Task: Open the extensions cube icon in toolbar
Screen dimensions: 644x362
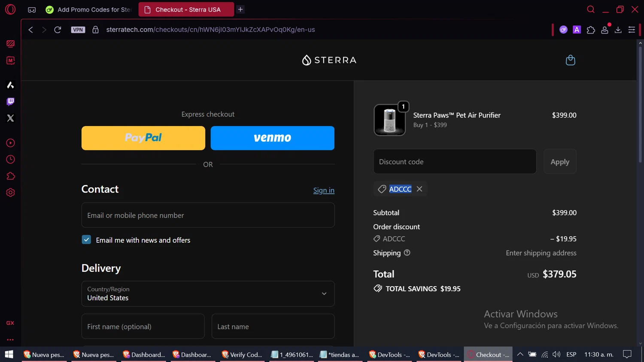Action: [x=591, y=30]
